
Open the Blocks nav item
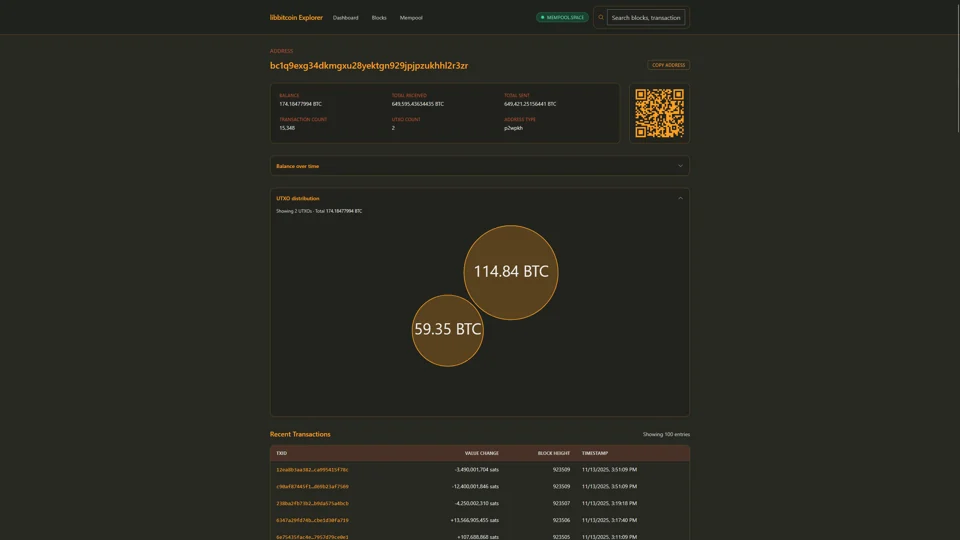point(379,18)
